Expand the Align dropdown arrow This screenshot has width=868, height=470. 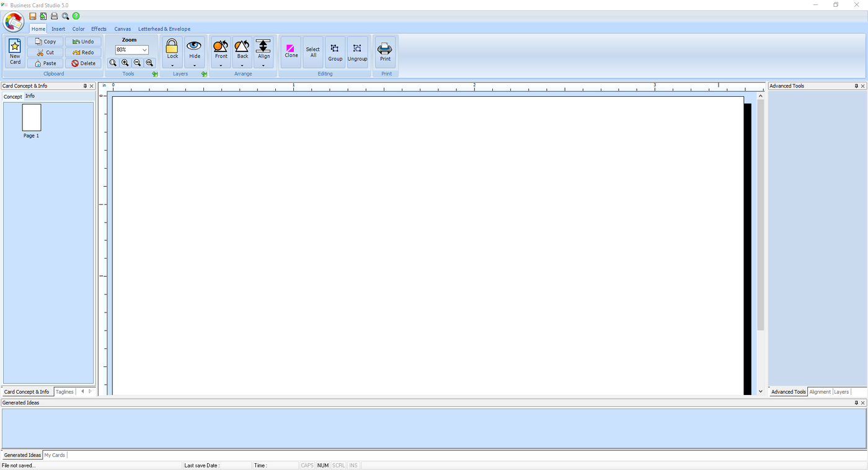coord(263,65)
